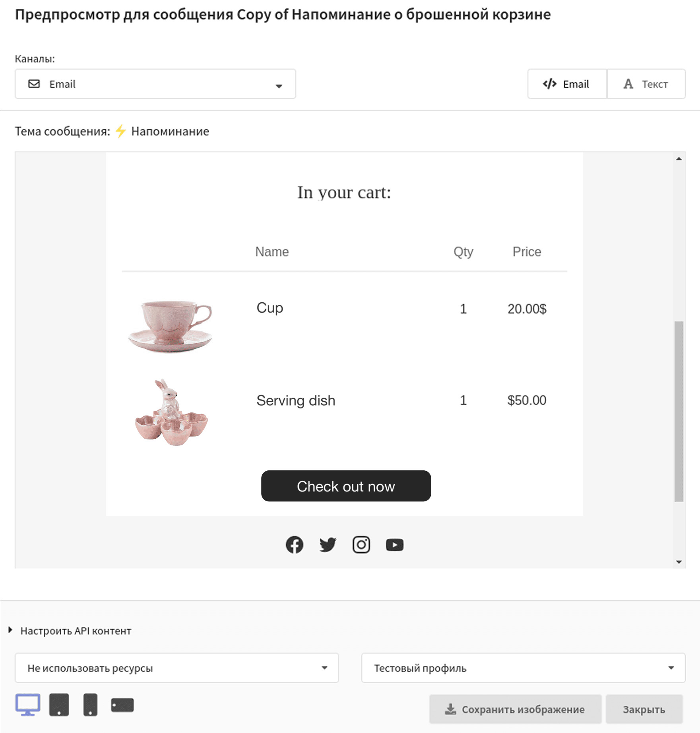The height and width of the screenshot is (733, 700).
Task: Open the Не использовать ресурсы dropdown
Action: [177, 668]
